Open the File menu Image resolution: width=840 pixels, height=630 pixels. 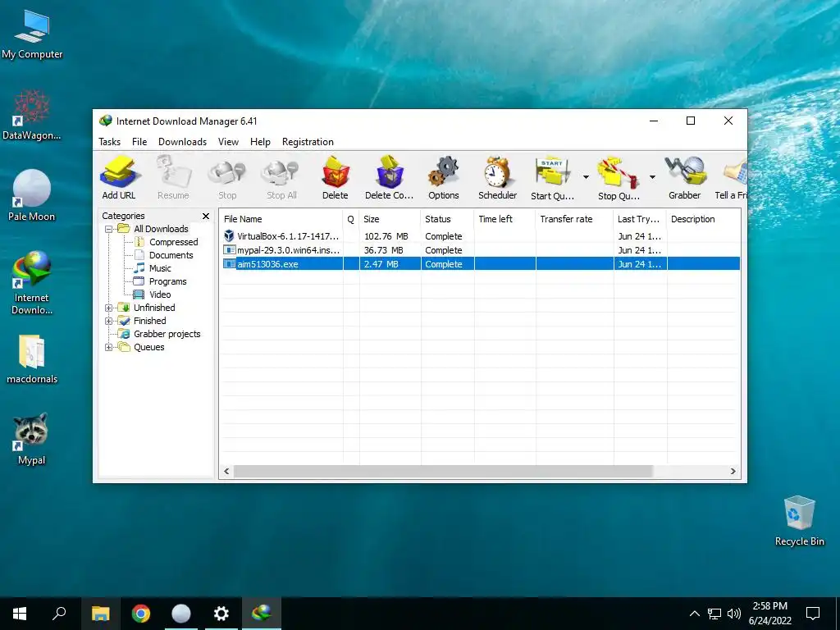[139, 142]
